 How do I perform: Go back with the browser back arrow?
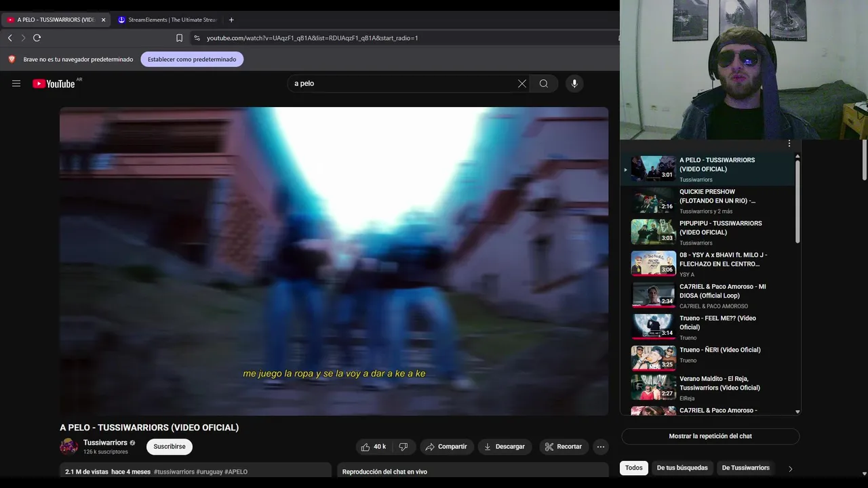[x=10, y=38]
